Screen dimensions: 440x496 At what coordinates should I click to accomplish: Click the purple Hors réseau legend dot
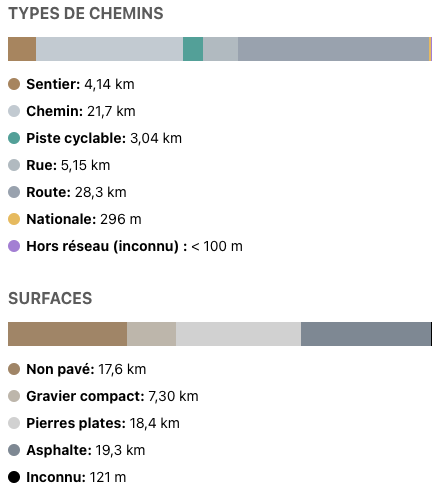pyautogui.click(x=14, y=246)
